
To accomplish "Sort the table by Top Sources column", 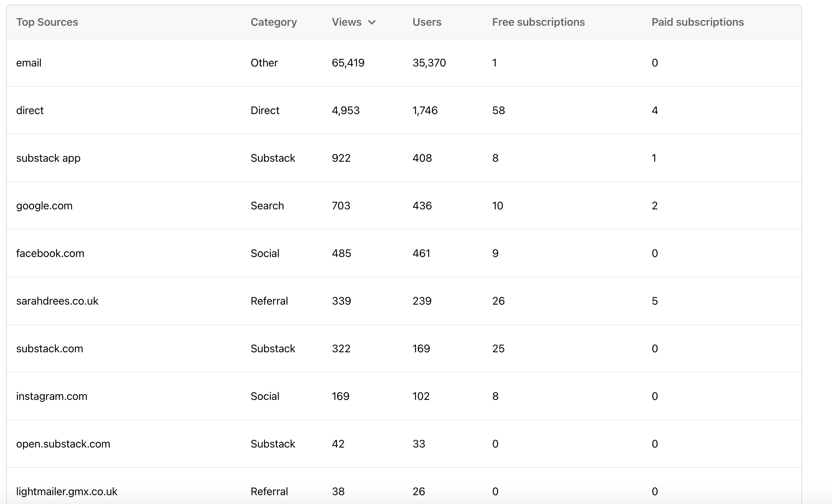I will pos(47,22).
